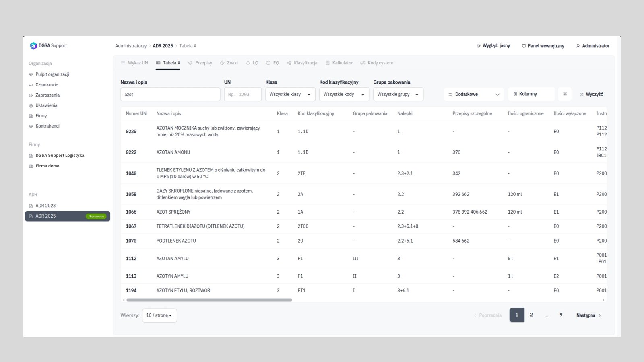Click the horizontal table scrollbar

coord(209,300)
